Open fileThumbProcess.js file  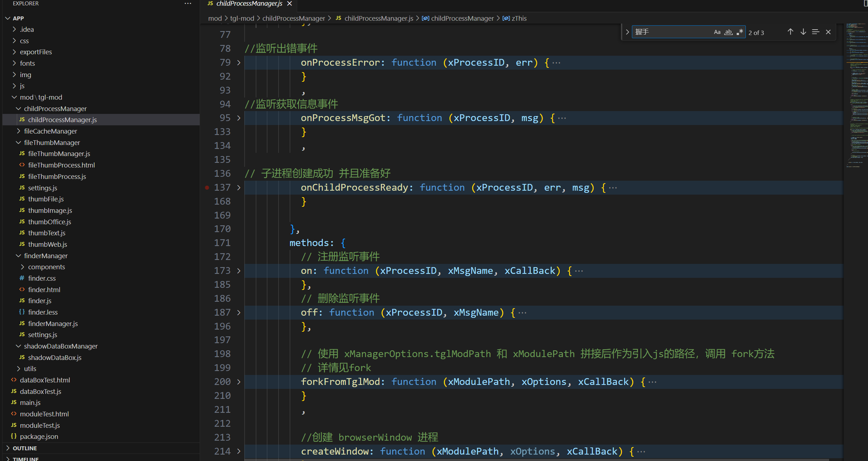click(57, 176)
